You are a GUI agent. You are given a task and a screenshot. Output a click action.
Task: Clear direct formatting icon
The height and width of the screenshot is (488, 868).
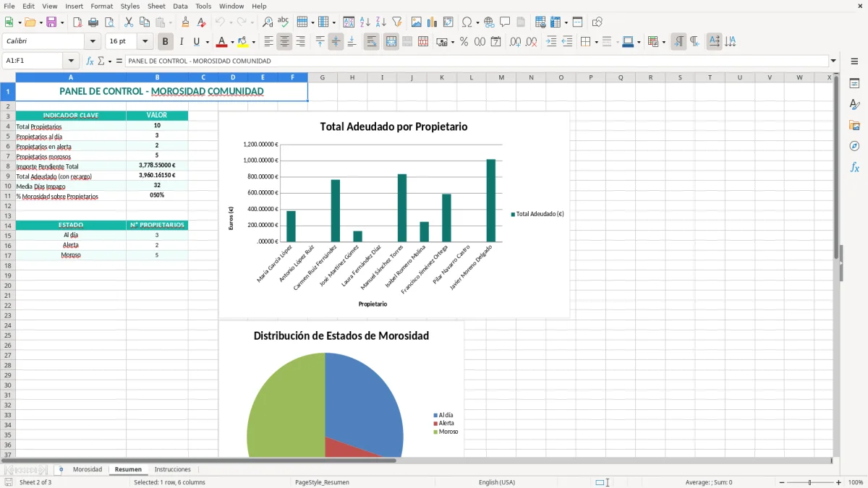click(202, 22)
